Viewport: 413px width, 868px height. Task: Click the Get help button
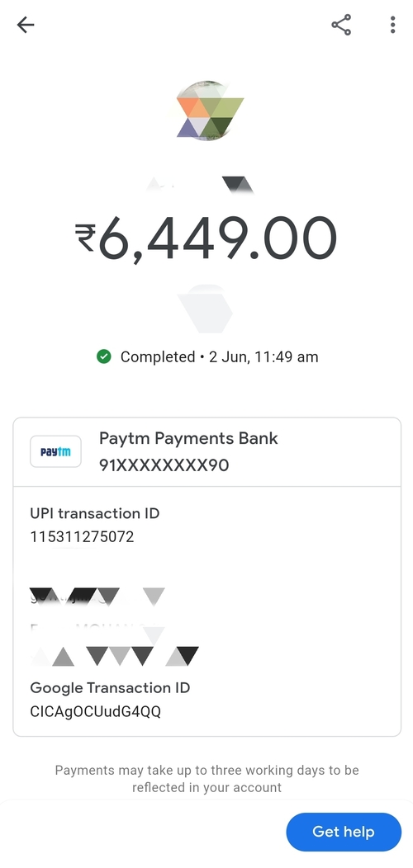tap(343, 832)
